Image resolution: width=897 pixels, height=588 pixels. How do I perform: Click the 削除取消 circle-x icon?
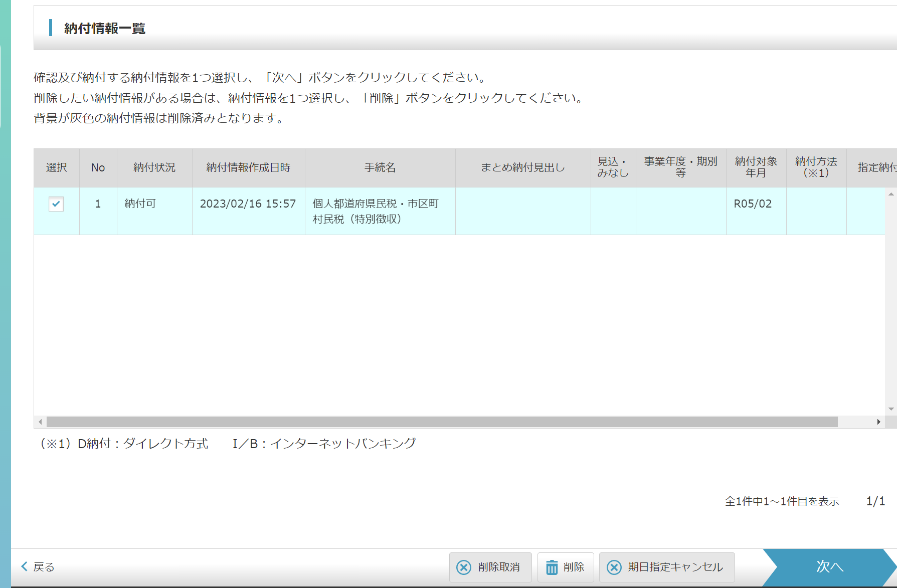464,567
